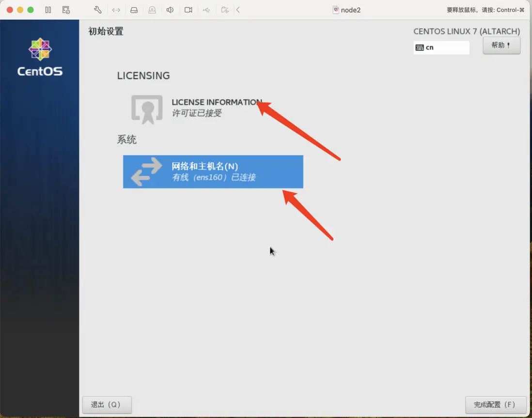Viewport: 532px width, 418px height.
Task: Click the 帮助! help button
Action: coord(501,45)
